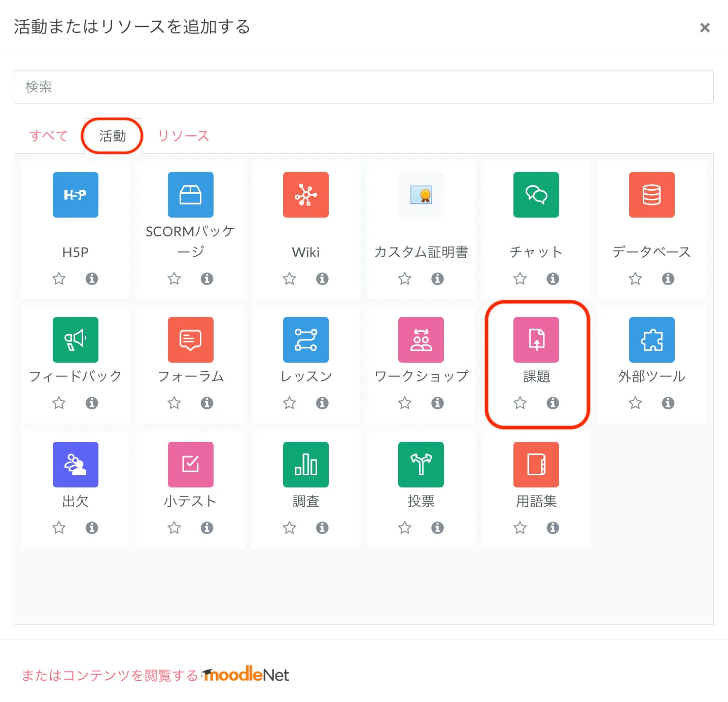Close the add activity dialog
This screenshot has width=728, height=702.
click(705, 28)
